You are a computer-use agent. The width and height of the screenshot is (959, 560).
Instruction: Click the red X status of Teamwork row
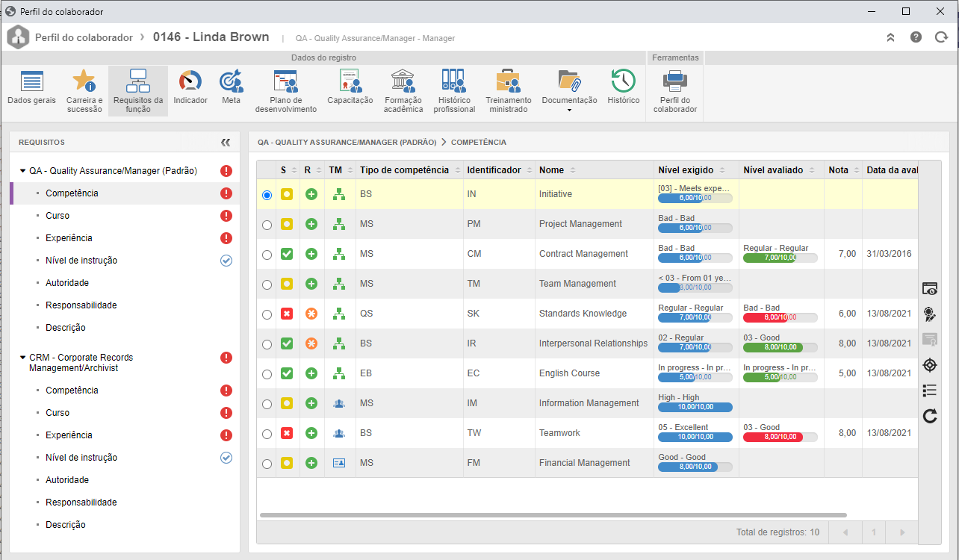287,433
